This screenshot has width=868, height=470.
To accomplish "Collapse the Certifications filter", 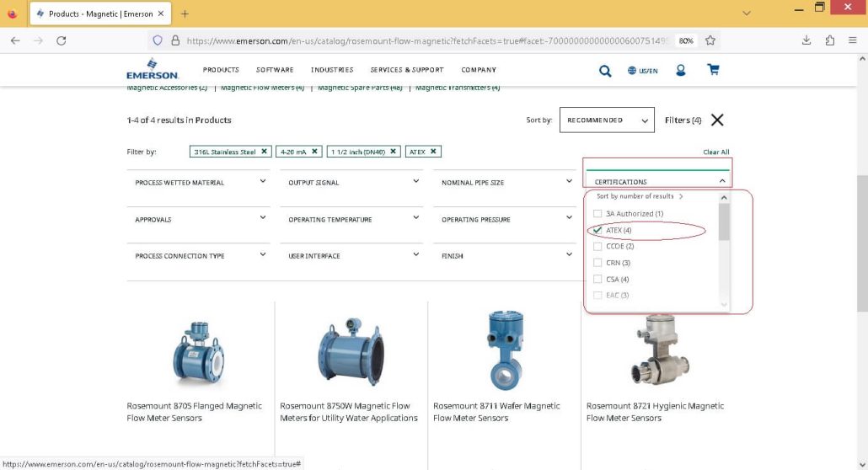I will coord(657,182).
